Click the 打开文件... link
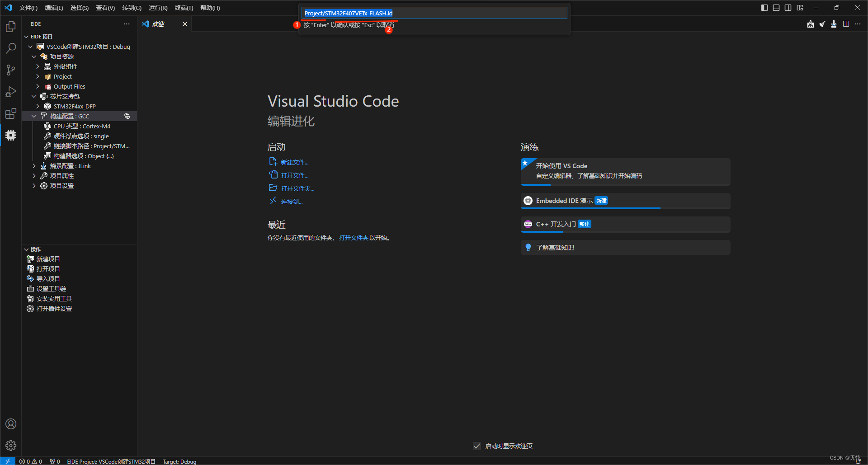The image size is (868, 465). [x=294, y=175]
